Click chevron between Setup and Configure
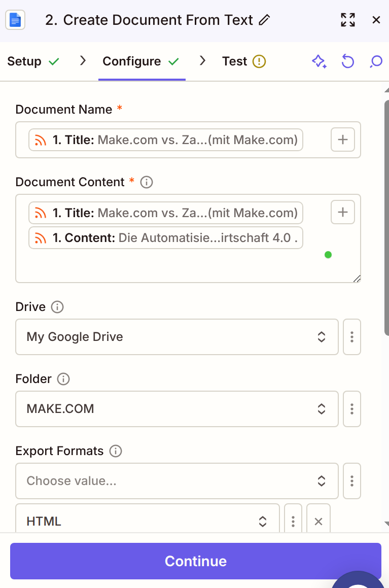Image resolution: width=389 pixels, height=588 pixels. tap(83, 60)
